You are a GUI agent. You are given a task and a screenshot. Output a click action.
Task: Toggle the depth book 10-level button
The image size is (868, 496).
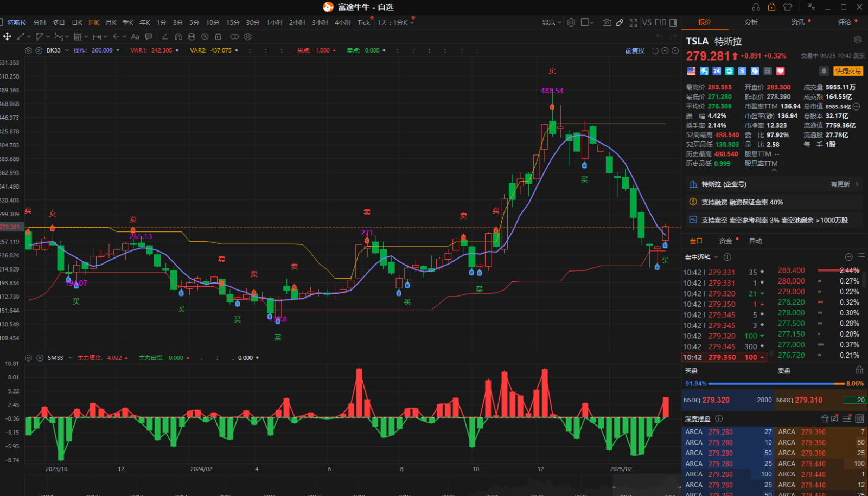tap(859, 418)
